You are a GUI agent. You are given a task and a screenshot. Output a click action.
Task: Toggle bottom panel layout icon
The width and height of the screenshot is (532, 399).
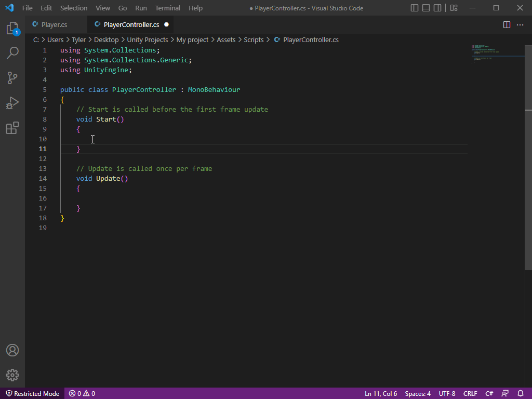pyautogui.click(x=426, y=8)
